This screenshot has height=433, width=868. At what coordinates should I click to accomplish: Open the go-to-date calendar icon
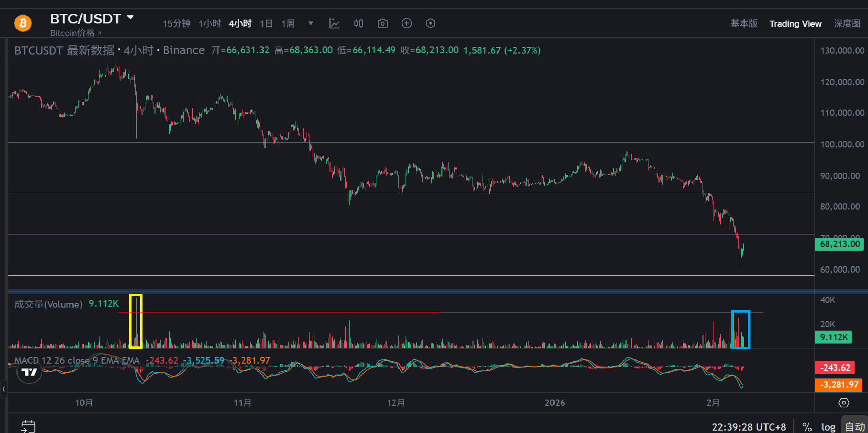point(28,426)
